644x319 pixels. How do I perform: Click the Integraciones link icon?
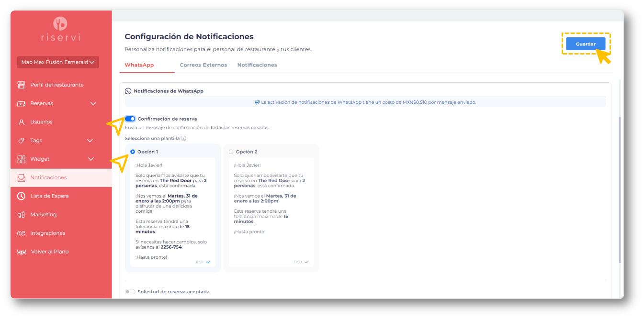(21, 233)
